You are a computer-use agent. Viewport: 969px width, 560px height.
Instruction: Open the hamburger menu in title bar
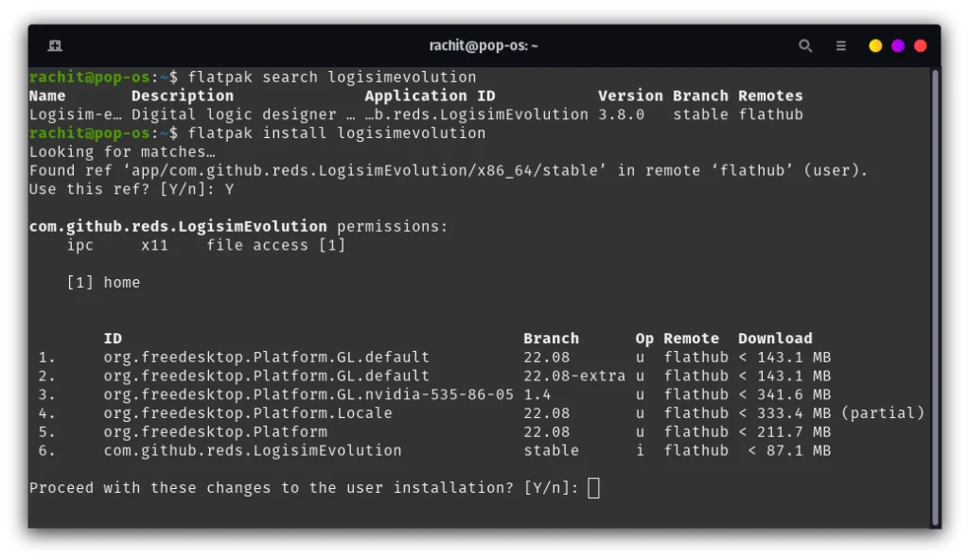pos(840,45)
